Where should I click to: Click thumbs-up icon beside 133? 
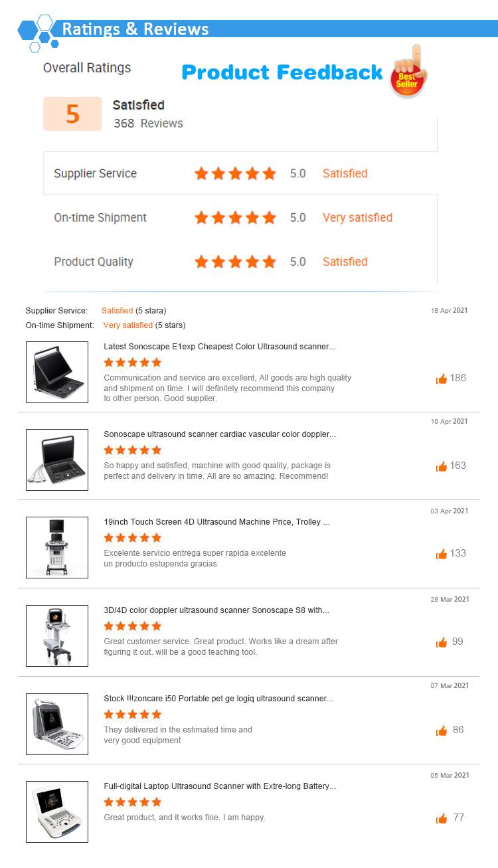pos(442,554)
